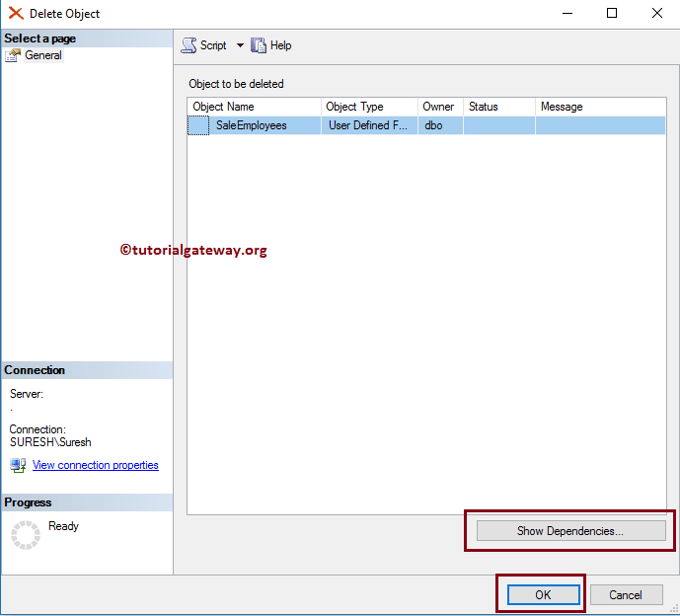Click the Object Name column header
Screen dimensions: 680x616
coord(254,107)
